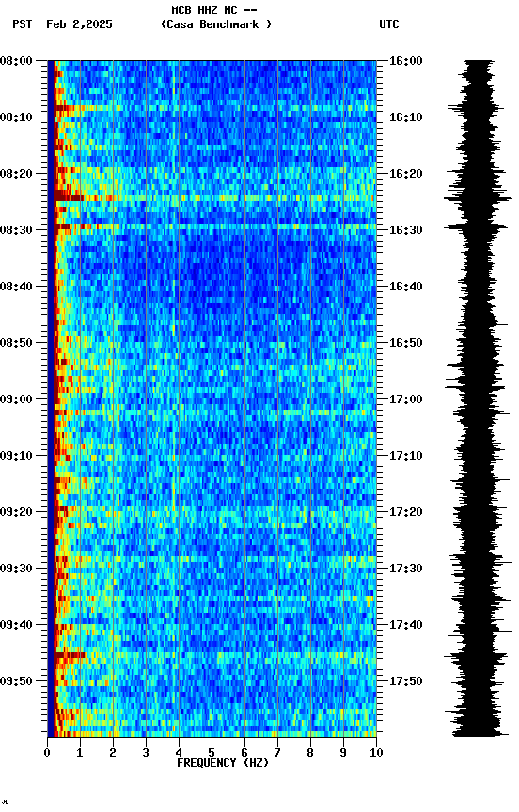Click the UTC timezone label
This screenshot has height=812, width=519.
(x=389, y=24)
